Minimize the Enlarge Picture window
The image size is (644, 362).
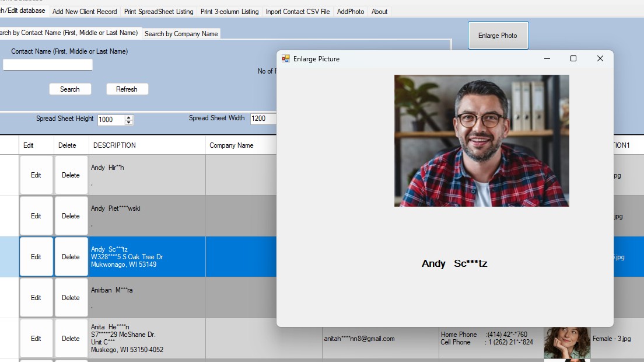click(547, 59)
